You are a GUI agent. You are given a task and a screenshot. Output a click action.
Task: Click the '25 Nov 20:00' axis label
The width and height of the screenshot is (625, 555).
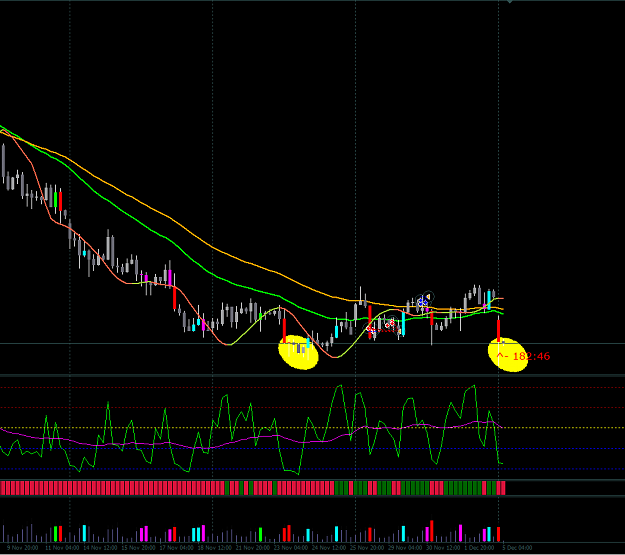pos(367,548)
